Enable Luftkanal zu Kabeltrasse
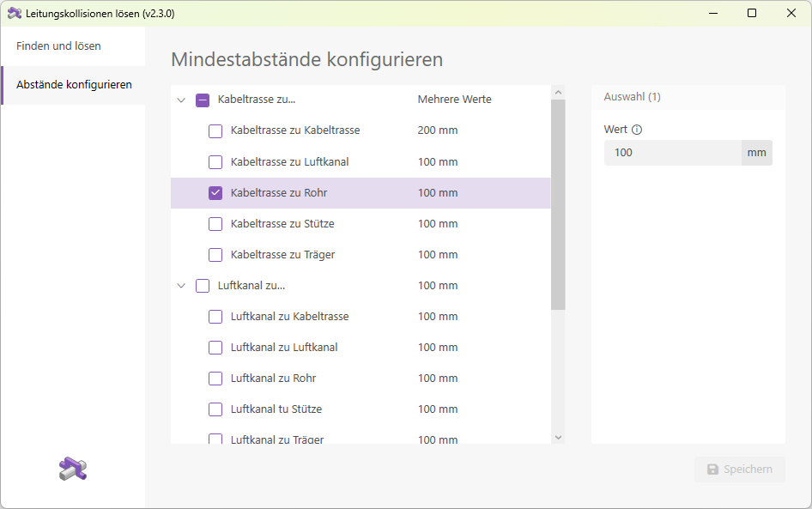The width and height of the screenshot is (812, 509). point(215,316)
